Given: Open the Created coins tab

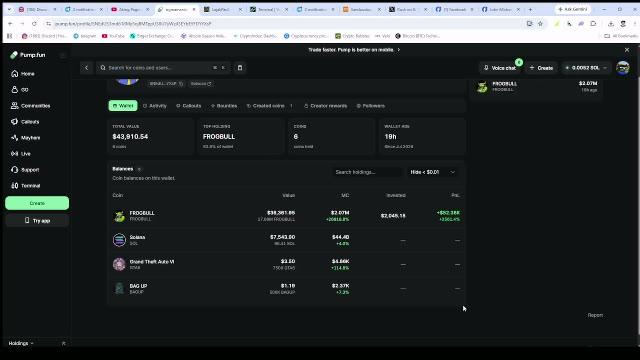Looking at the screenshot, I should click(x=269, y=106).
